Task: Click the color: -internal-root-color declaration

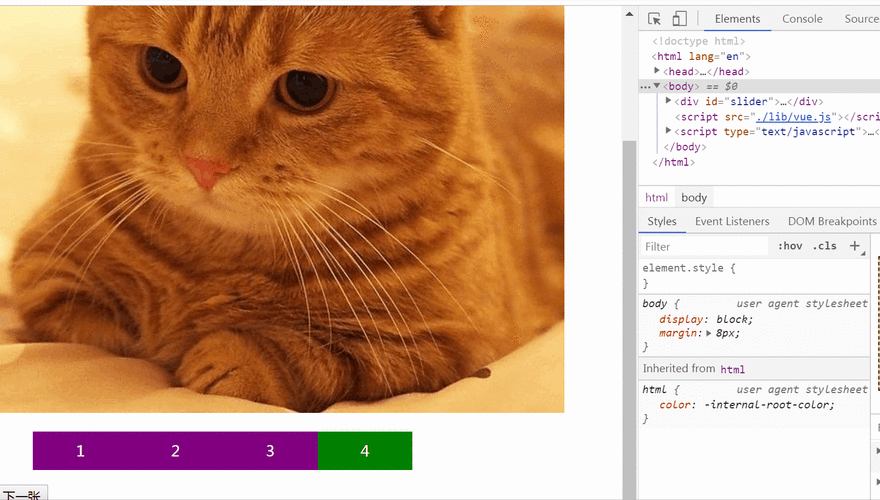Action: (x=746, y=405)
